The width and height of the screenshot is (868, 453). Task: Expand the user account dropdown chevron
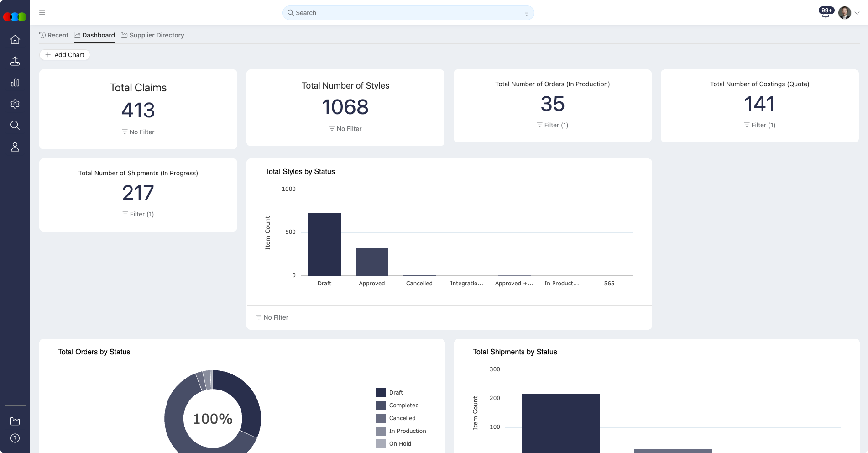tap(857, 13)
